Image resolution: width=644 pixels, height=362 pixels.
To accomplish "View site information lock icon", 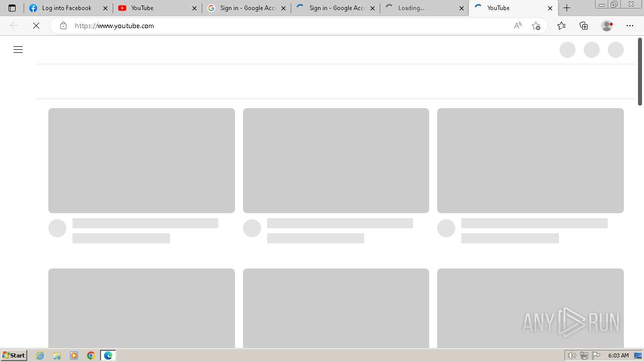I will click(x=63, y=26).
